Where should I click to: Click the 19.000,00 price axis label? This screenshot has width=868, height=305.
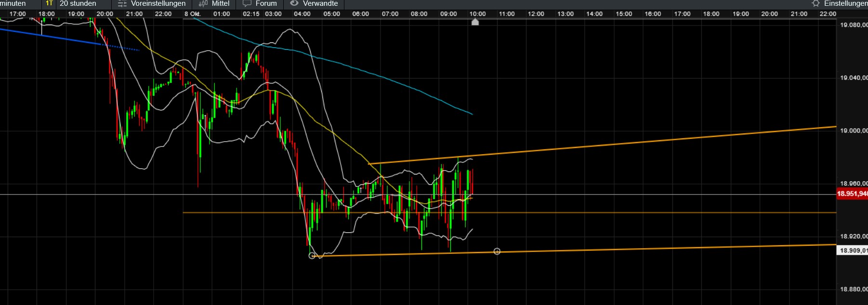point(854,131)
